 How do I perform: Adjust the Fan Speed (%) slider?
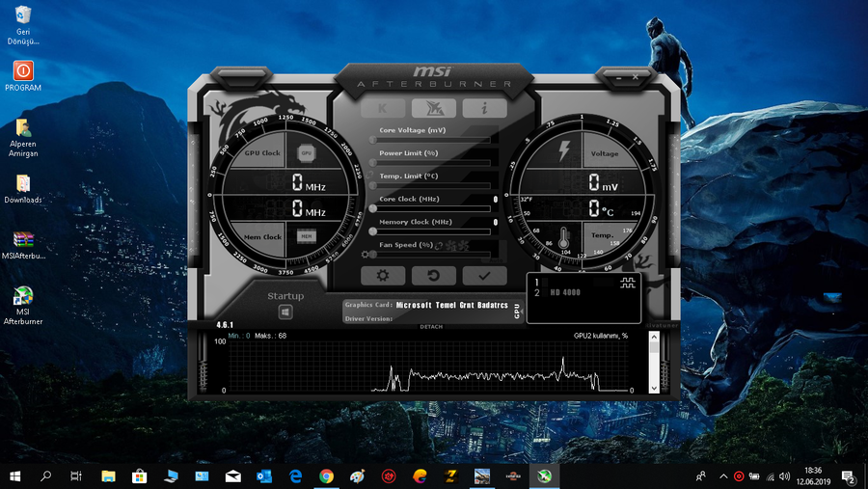432,255
